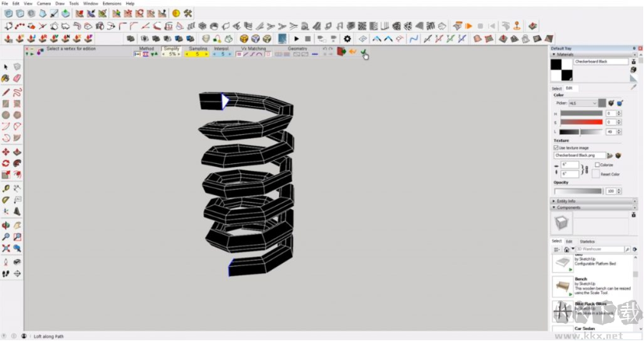The width and height of the screenshot is (644, 341).
Task: Click the exit door icon in Loft toolbar
Action: pyautogui.click(x=341, y=52)
